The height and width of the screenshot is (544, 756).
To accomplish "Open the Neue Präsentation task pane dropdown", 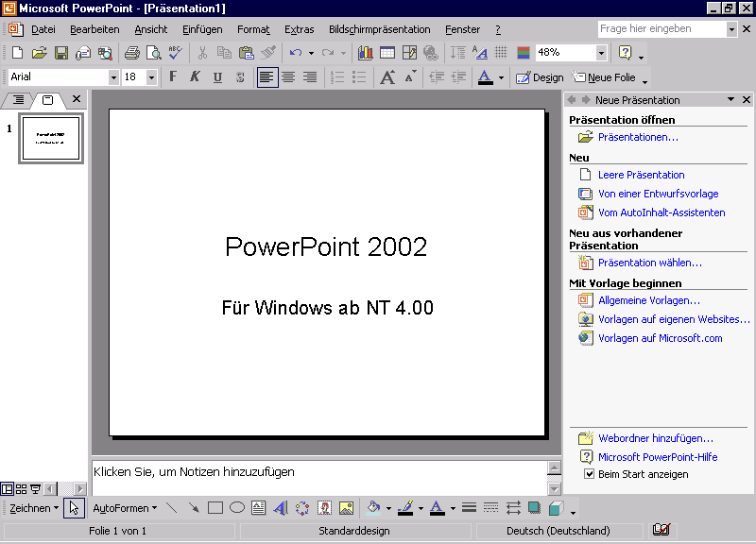I will pyautogui.click(x=730, y=99).
